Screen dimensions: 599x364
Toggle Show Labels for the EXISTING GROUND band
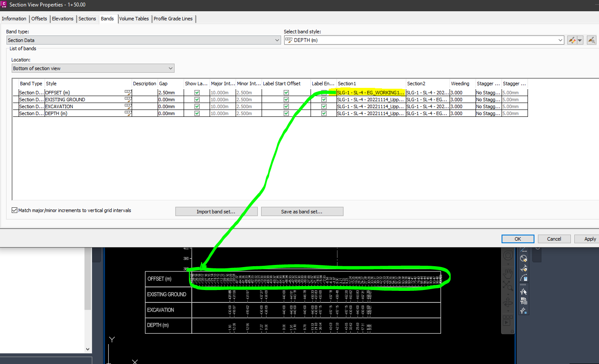(197, 99)
